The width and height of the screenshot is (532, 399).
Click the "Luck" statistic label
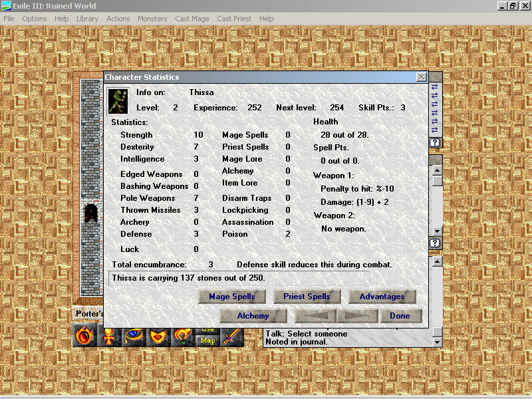(130, 249)
